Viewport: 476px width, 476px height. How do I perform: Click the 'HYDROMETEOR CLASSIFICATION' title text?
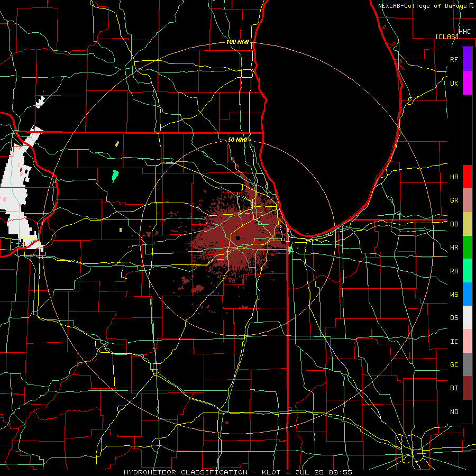pyautogui.click(x=186, y=472)
